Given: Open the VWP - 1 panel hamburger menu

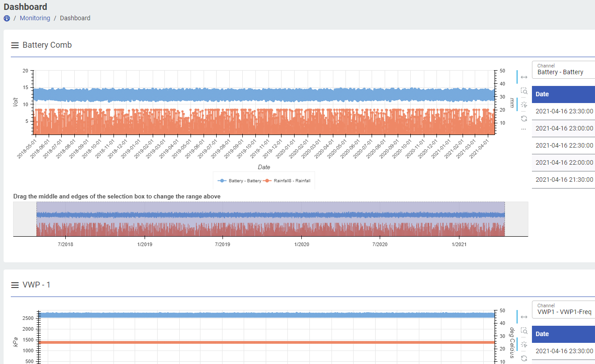Looking at the screenshot, I should [x=15, y=285].
